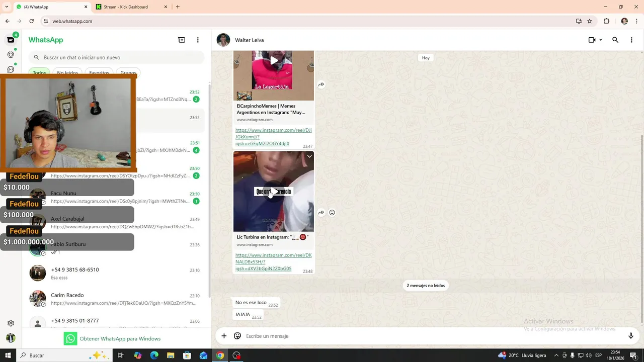
Task: Open the conversation three-dot menu
Action: click(x=631, y=40)
